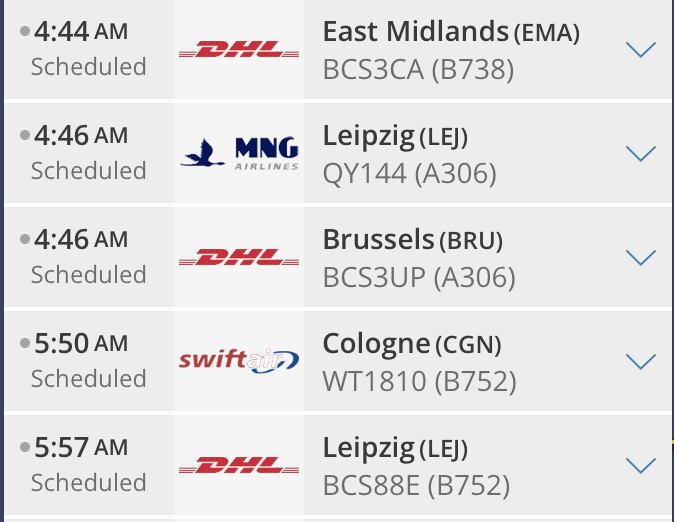Click the DHL logo for East Midlands flight
This screenshot has width=674, height=522.
(239, 49)
